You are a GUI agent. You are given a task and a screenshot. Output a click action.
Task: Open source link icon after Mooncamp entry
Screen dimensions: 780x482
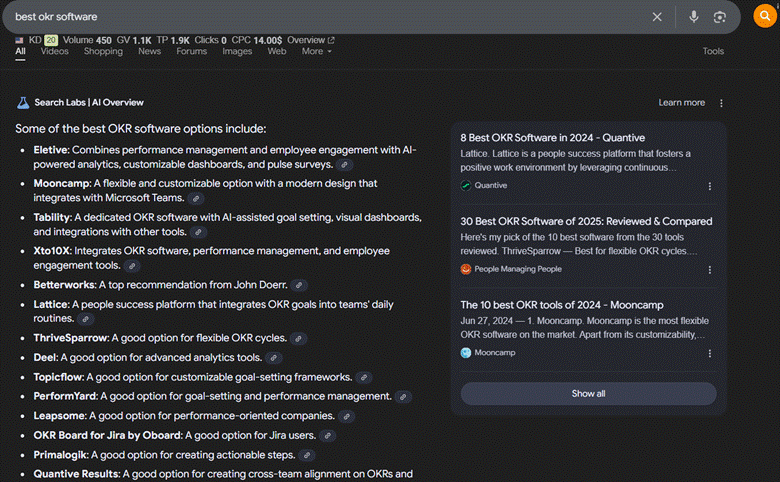(196, 198)
